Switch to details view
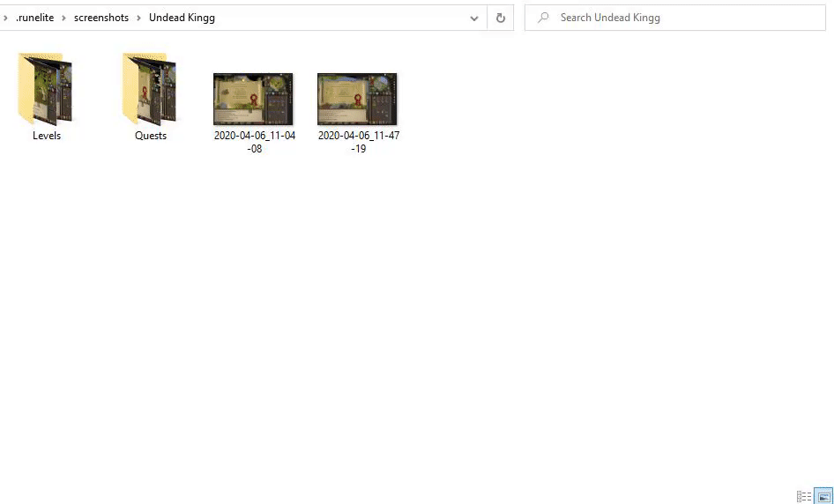 804,497
